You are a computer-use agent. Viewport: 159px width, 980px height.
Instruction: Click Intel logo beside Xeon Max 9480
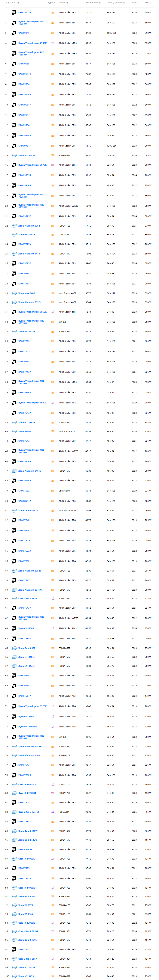[x=14, y=293]
